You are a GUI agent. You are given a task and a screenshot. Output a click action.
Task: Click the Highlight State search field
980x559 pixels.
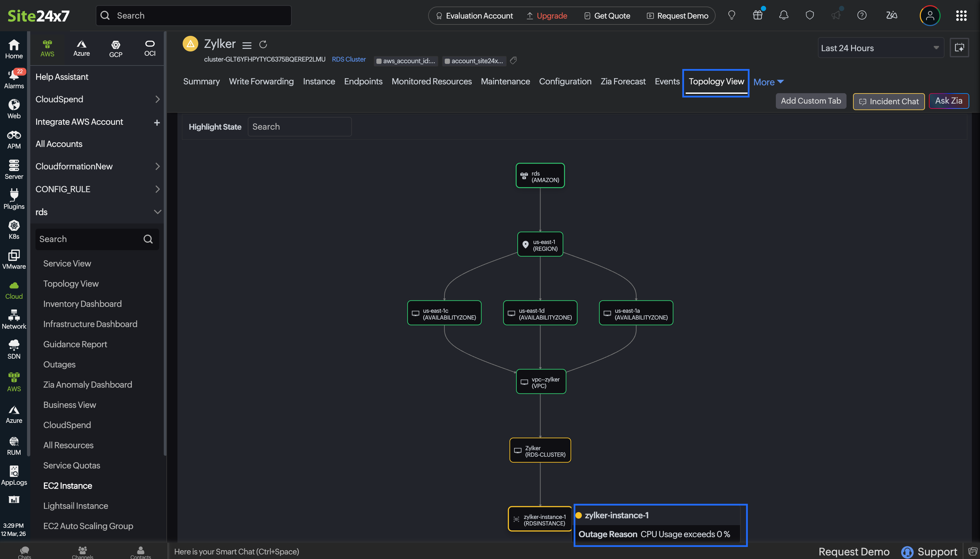coord(300,126)
